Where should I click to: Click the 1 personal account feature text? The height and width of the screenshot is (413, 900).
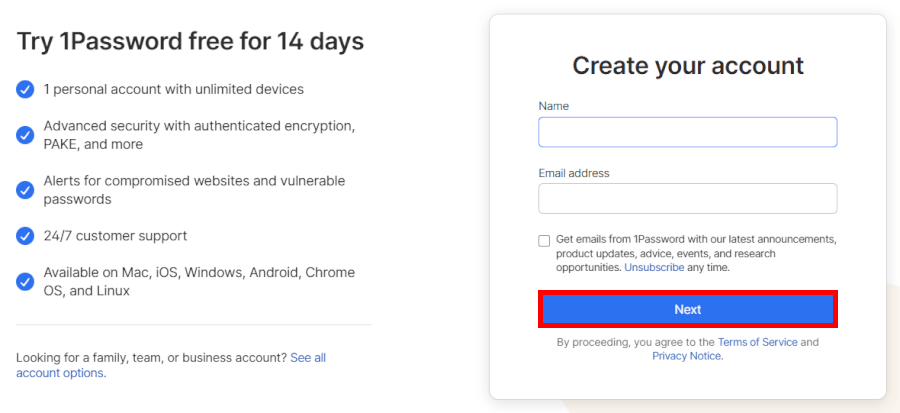click(173, 90)
